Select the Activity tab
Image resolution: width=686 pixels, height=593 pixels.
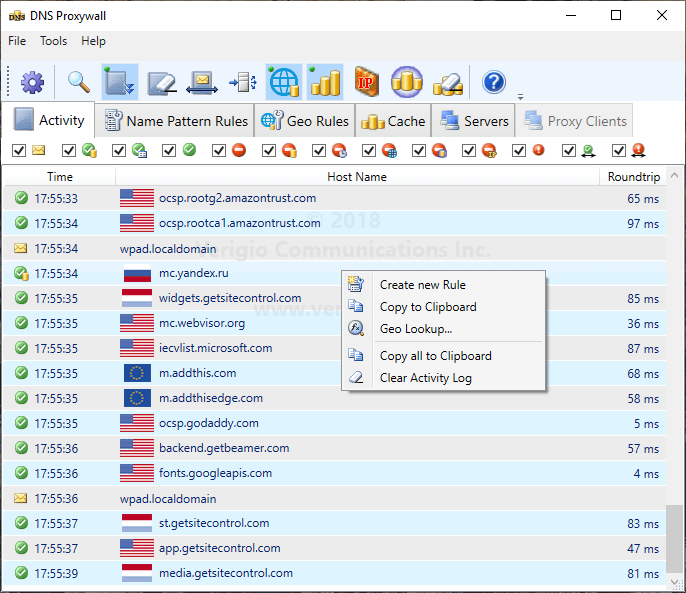click(x=48, y=119)
